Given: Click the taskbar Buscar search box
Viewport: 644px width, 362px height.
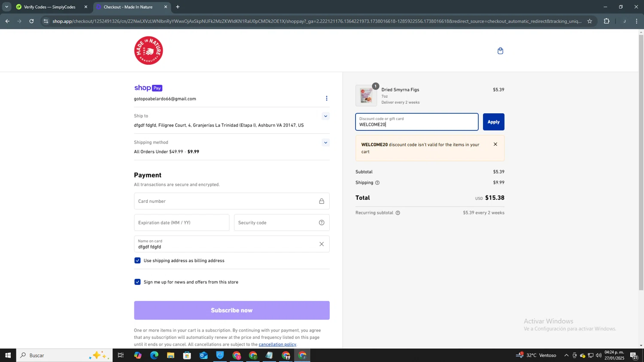Looking at the screenshot, I should (64, 356).
